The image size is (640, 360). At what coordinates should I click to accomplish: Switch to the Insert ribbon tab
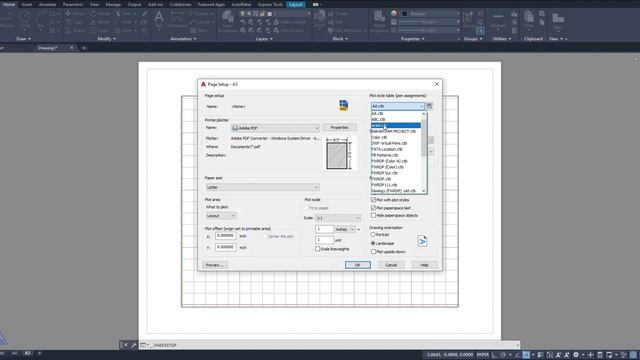[27, 4]
